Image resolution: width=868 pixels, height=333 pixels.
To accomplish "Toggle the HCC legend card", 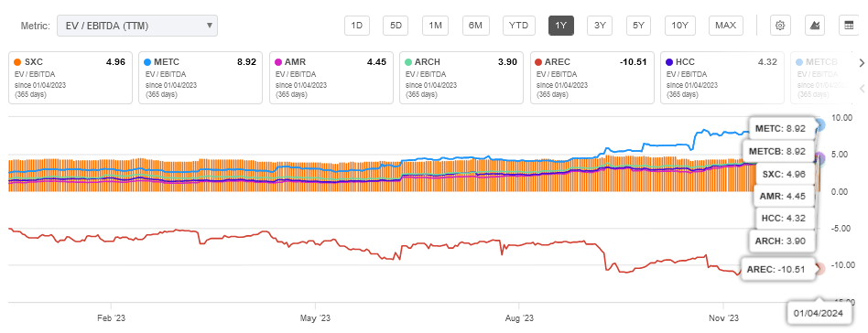I will 722,78.
